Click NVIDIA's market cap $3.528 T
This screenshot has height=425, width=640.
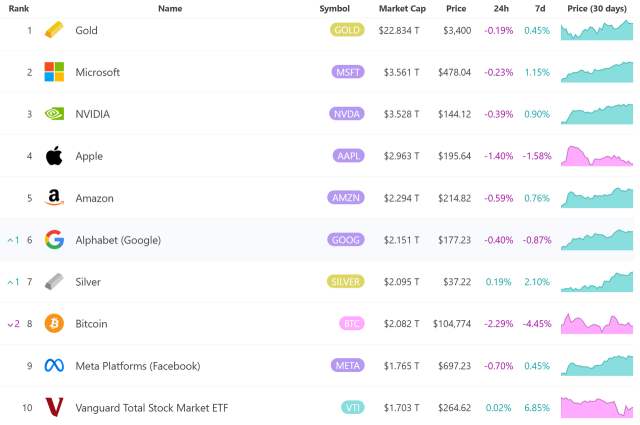click(401, 114)
